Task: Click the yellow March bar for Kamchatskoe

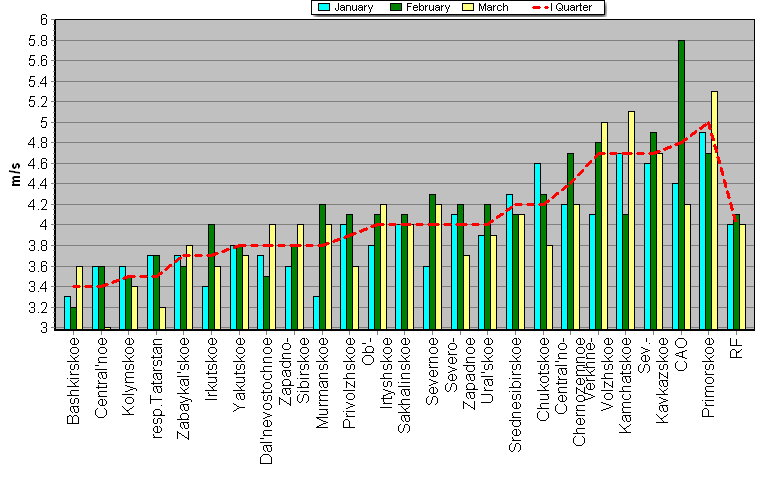Action: (631, 220)
